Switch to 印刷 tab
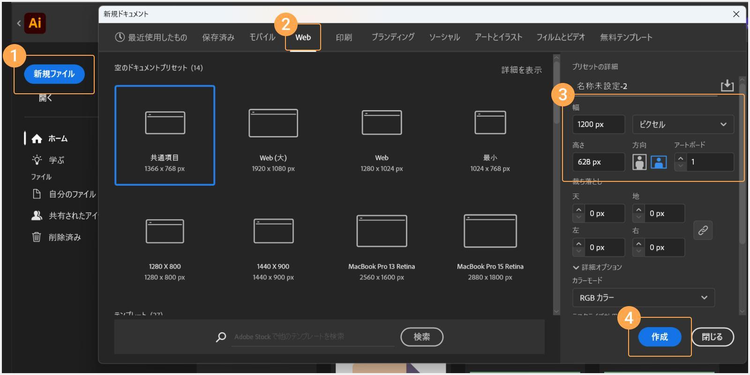 pos(344,37)
